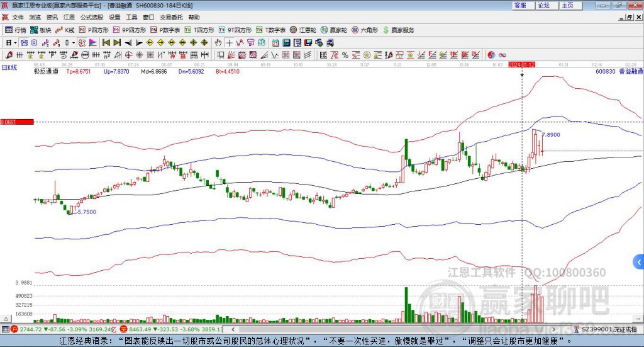Viewport: 644px width, 347px height.
Task: Switch to K线 candlestick view
Action: (65, 30)
